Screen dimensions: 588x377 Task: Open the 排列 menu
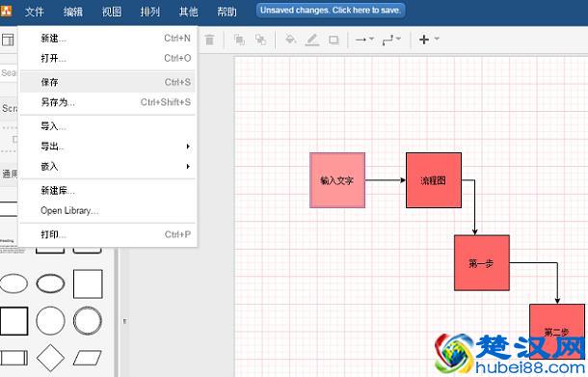click(x=150, y=12)
